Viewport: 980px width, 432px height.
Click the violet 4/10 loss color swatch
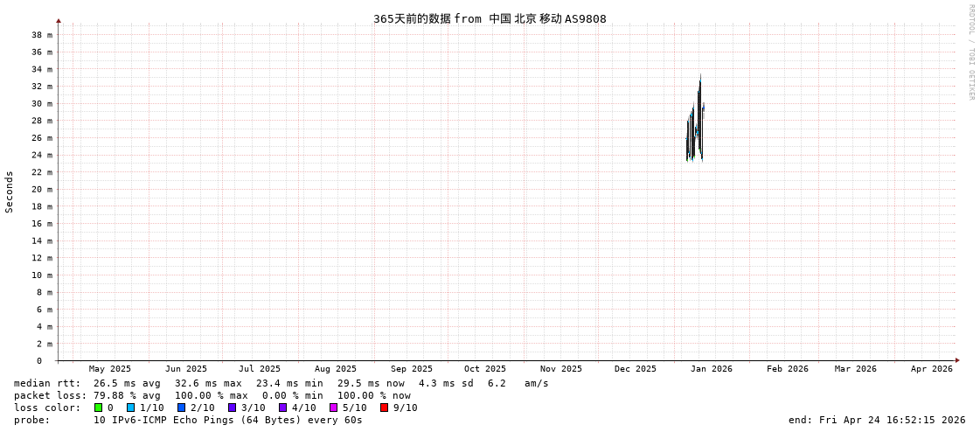[x=282, y=408]
